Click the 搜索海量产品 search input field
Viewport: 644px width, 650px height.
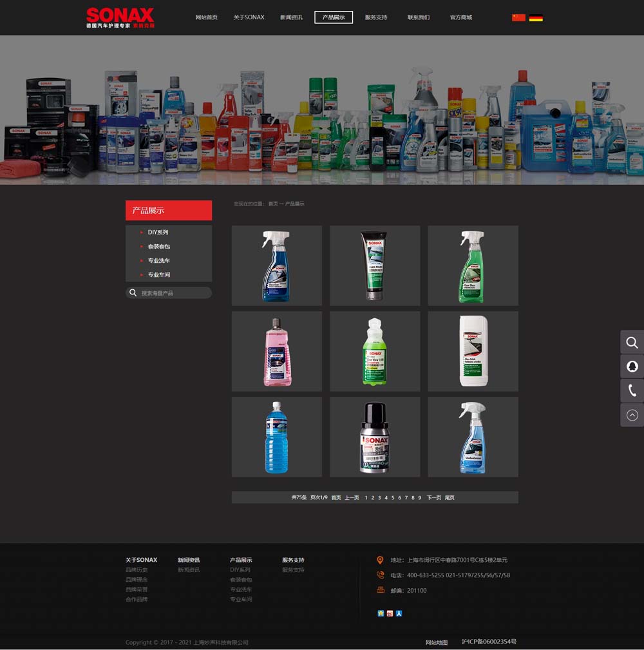tap(169, 292)
